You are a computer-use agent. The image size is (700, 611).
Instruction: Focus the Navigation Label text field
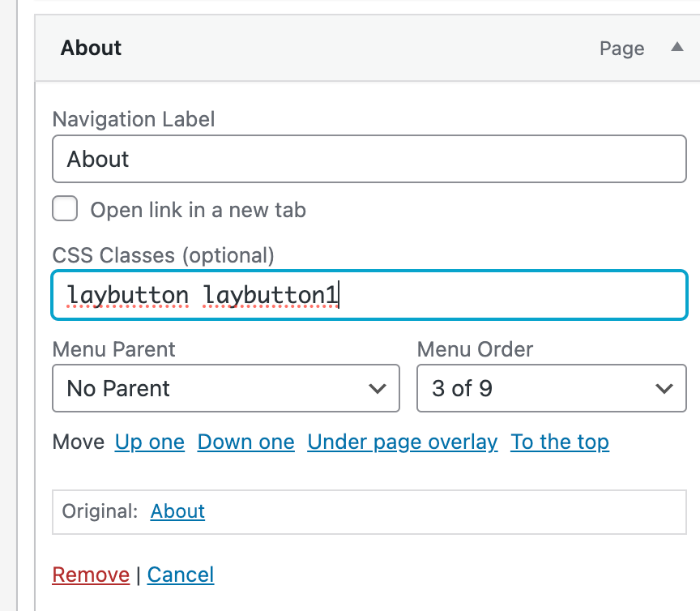(x=369, y=160)
